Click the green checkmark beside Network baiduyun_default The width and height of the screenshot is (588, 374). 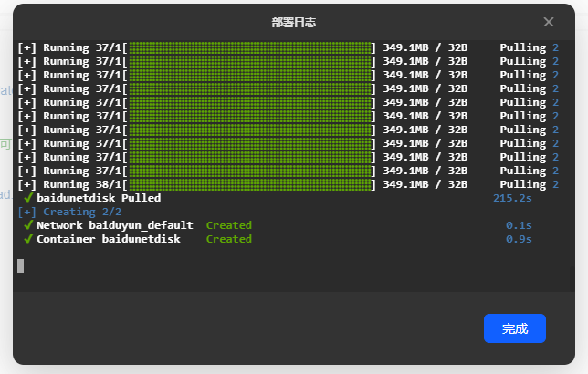[x=28, y=224]
